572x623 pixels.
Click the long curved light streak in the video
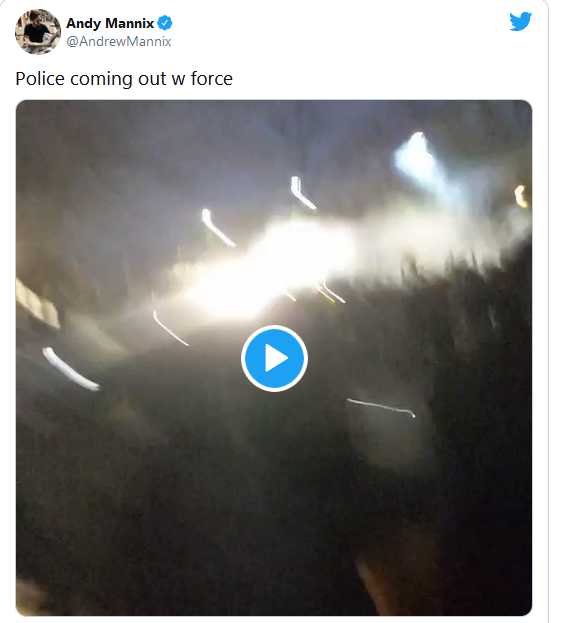click(70, 369)
